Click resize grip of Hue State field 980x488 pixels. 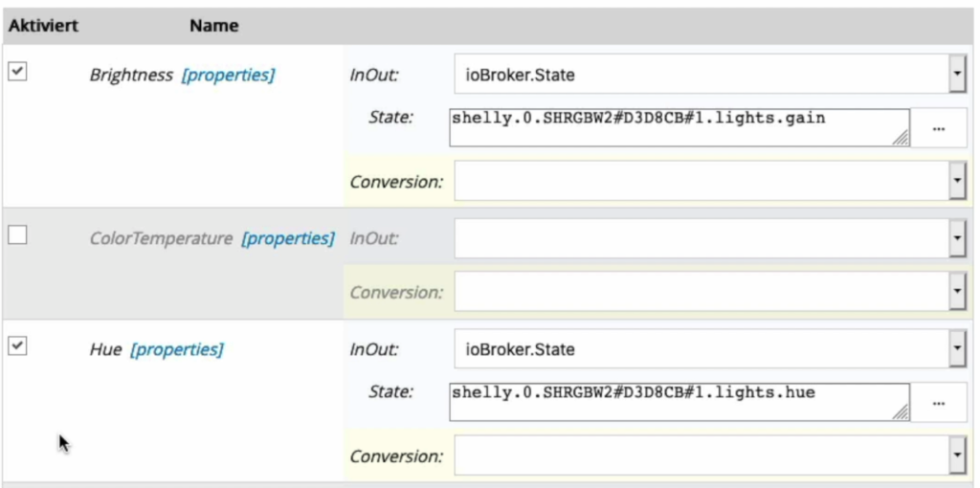[x=901, y=413]
